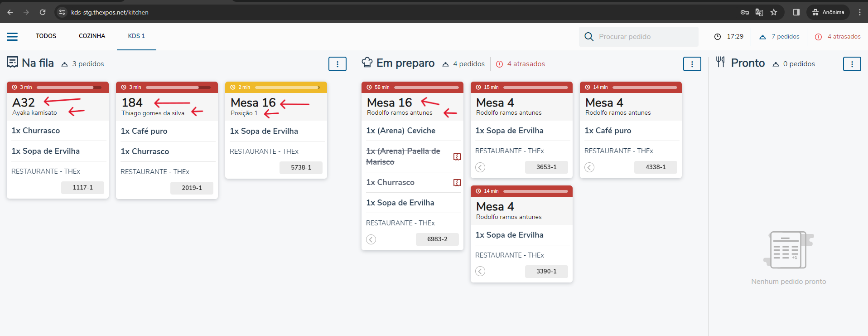
Task: Click the 7 pedidos counter
Action: coord(779,37)
